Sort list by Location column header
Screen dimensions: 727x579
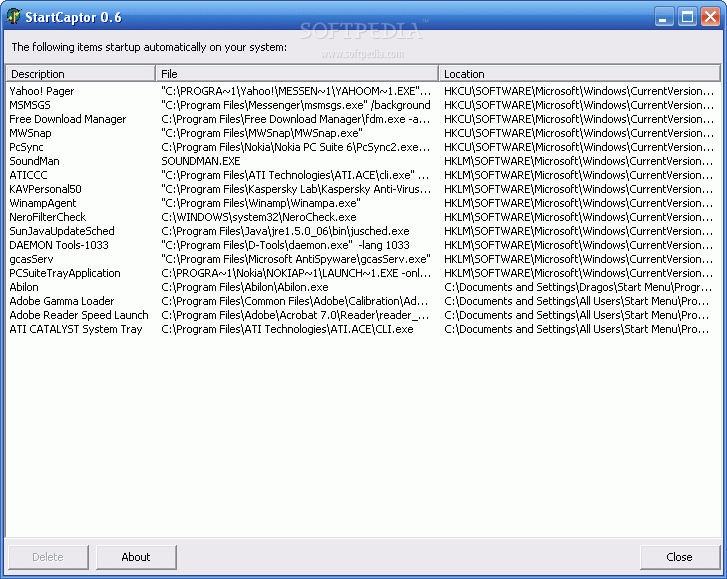coord(580,74)
